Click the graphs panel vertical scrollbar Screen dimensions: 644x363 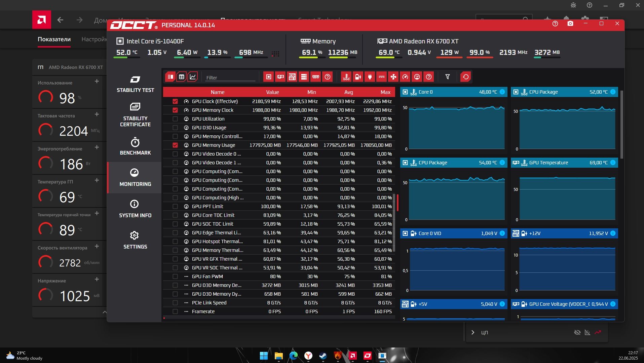pyautogui.click(x=621, y=125)
